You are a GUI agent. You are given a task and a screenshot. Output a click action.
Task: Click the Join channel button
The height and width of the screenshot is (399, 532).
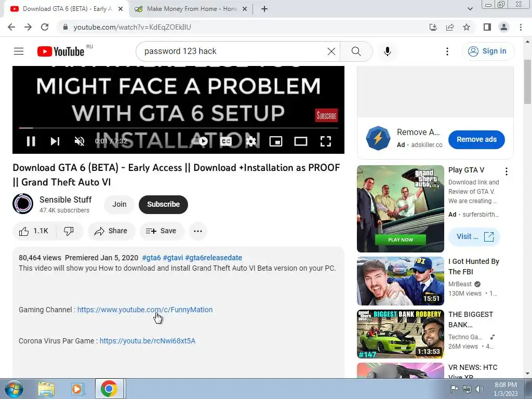point(119,204)
